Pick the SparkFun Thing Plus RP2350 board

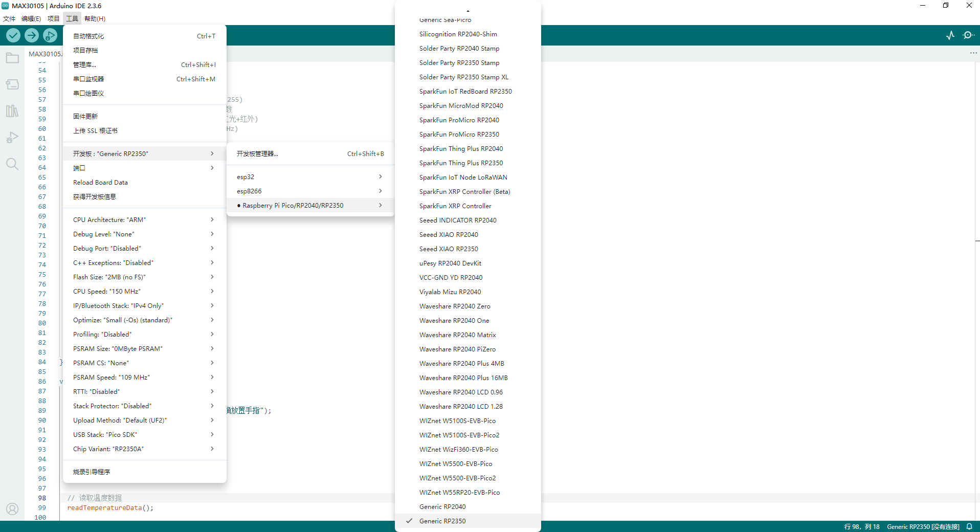click(468, 163)
